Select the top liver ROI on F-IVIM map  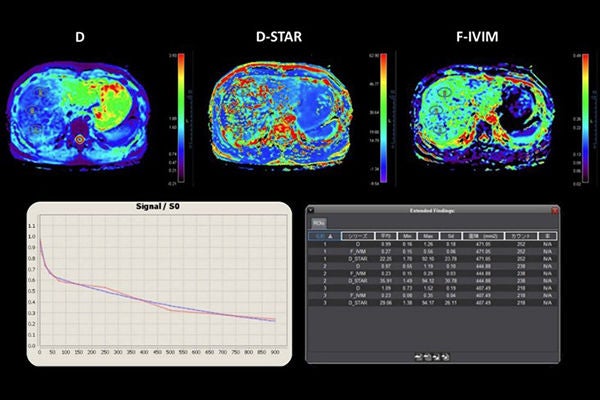point(443,91)
